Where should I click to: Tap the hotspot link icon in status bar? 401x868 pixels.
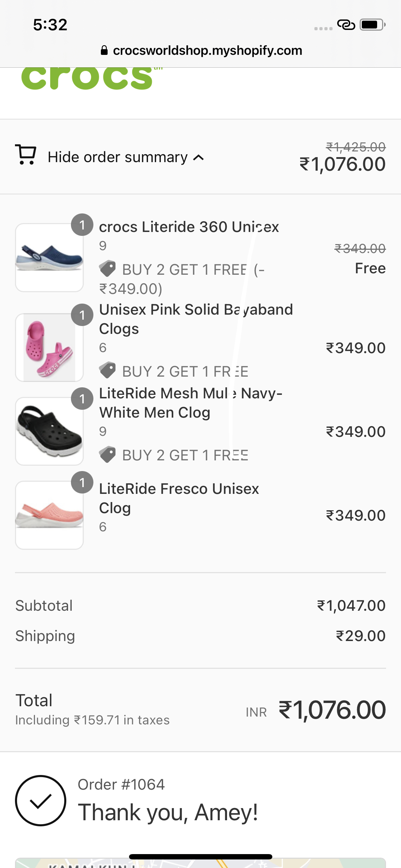click(x=346, y=25)
